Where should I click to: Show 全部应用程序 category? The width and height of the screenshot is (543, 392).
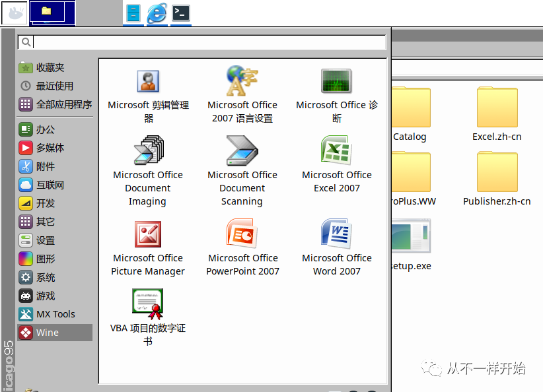coord(55,104)
